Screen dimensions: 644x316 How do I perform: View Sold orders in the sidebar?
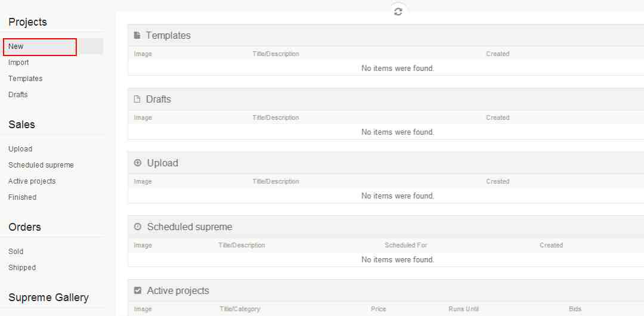16,252
